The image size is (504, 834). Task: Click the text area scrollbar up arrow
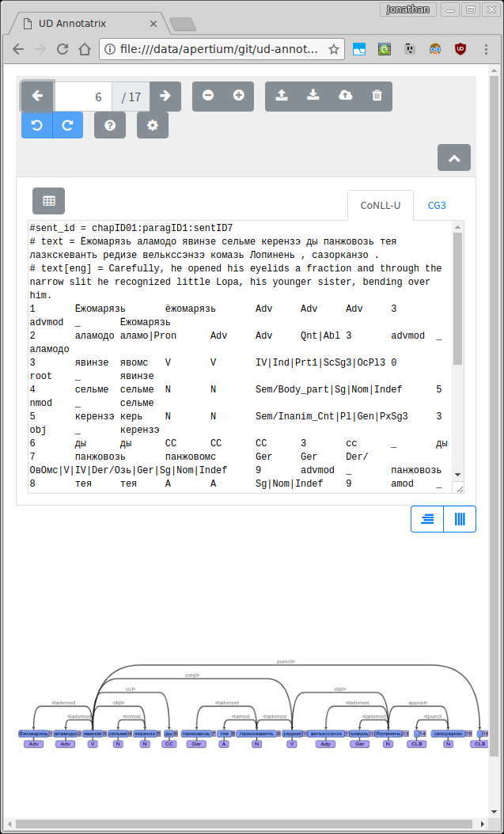pos(458,227)
